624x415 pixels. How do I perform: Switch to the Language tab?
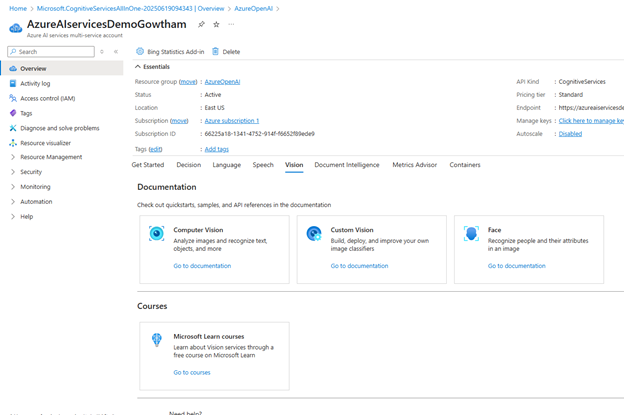tap(226, 165)
